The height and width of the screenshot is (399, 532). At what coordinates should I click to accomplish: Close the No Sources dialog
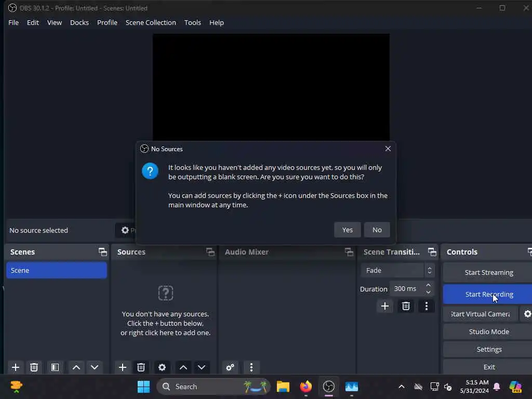[388, 149]
